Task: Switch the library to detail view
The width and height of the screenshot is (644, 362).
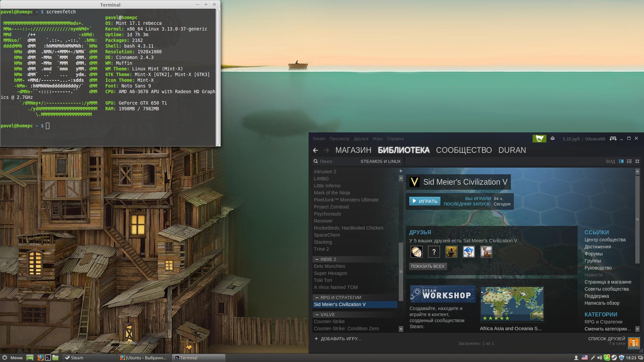Action: pos(621,161)
